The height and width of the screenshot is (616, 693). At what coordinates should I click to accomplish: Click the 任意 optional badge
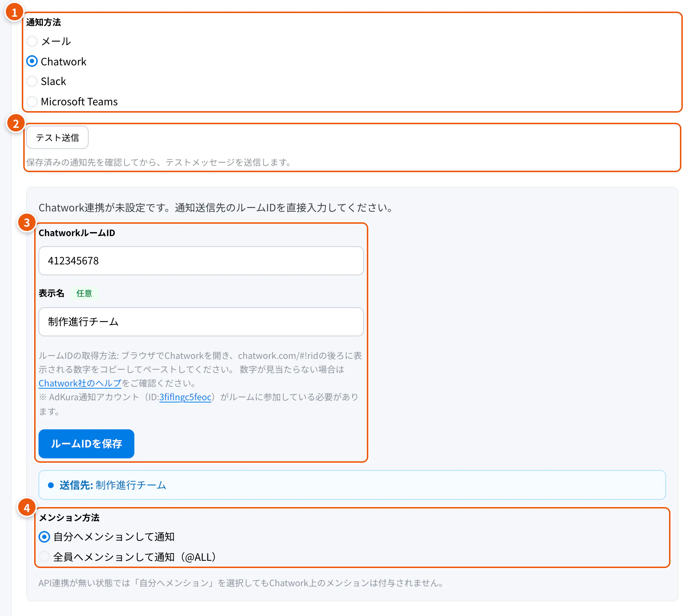pos(84,293)
